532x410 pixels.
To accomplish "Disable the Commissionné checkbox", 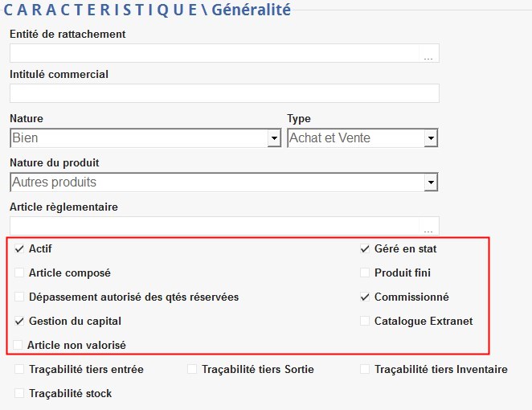I will click(366, 297).
